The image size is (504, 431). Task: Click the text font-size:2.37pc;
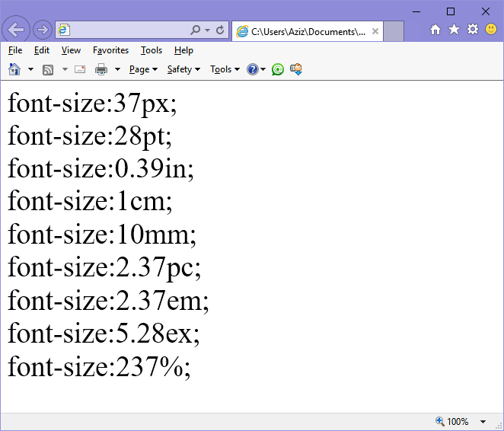[x=104, y=267]
